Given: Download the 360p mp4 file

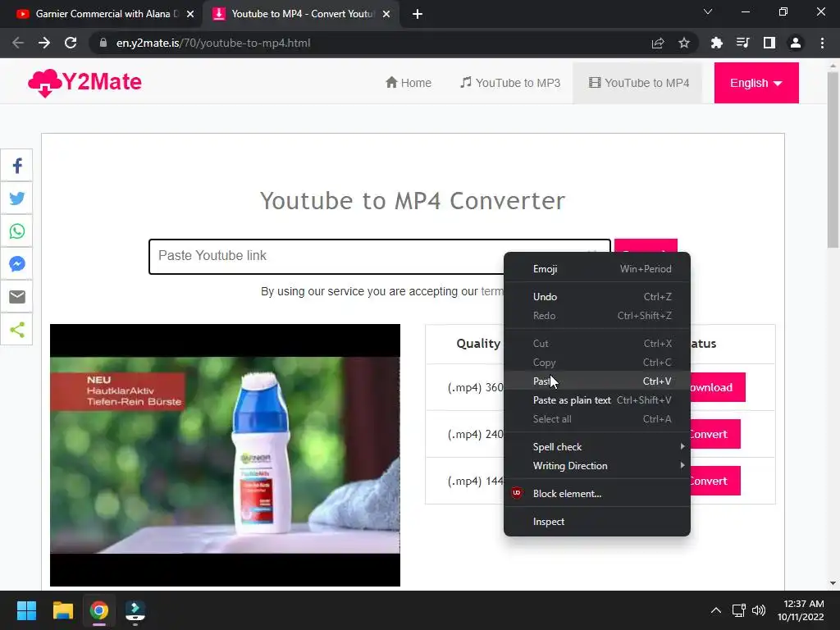Looking at the screenshot, I should [x=717, y=387].
